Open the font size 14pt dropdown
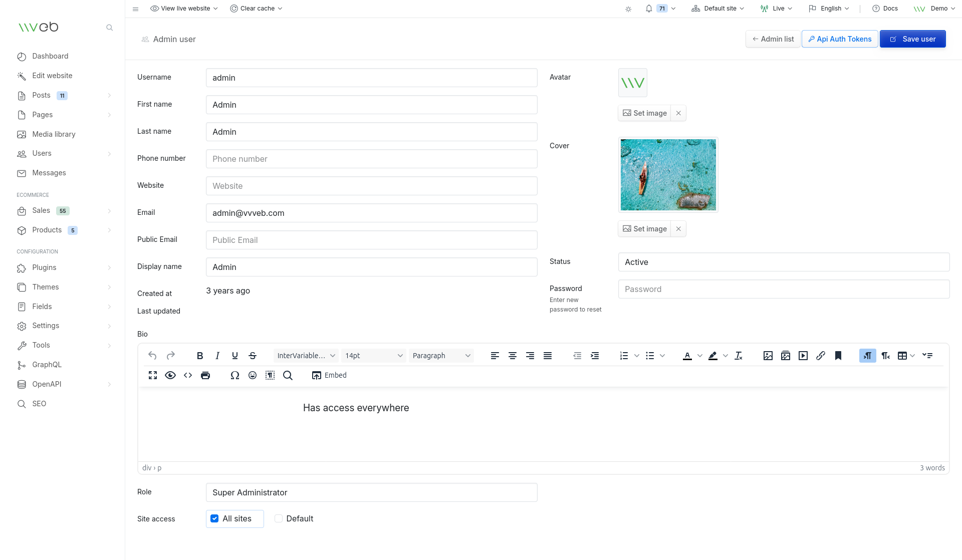 (x=373, y=356)
